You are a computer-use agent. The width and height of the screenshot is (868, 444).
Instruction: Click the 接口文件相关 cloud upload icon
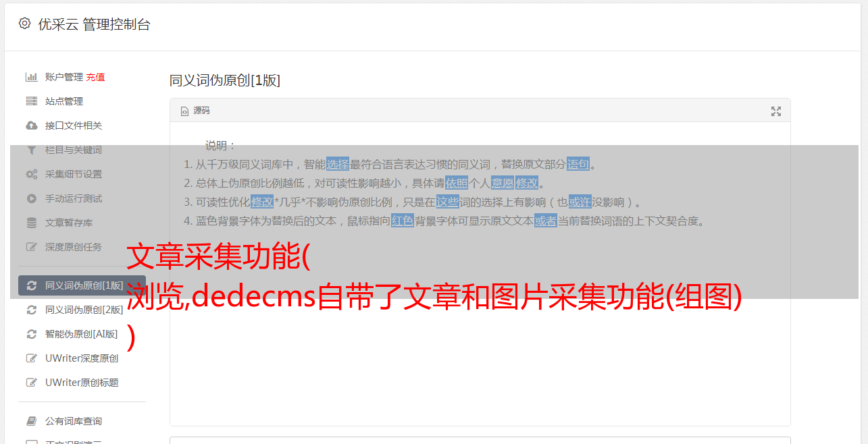coord(31,126)
